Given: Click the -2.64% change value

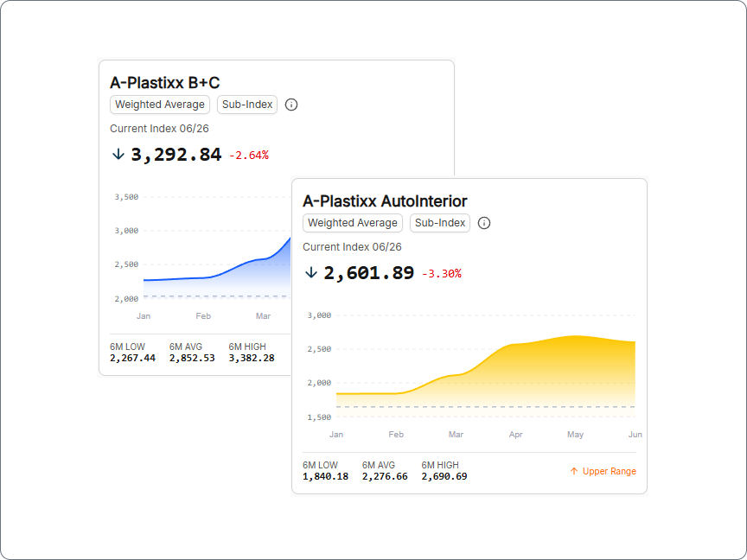Looking at the screenshot, I should [x=249, y=156].
